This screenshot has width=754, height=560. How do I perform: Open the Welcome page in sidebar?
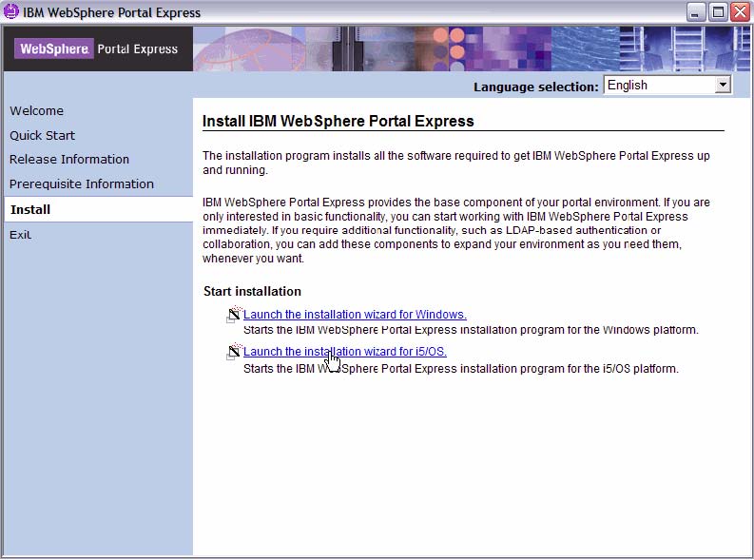(36, 110)
